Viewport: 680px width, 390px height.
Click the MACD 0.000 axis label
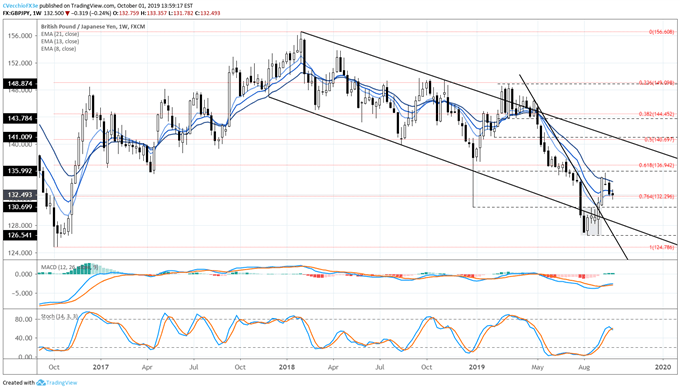pyautogui.click(x=23, y=274)
